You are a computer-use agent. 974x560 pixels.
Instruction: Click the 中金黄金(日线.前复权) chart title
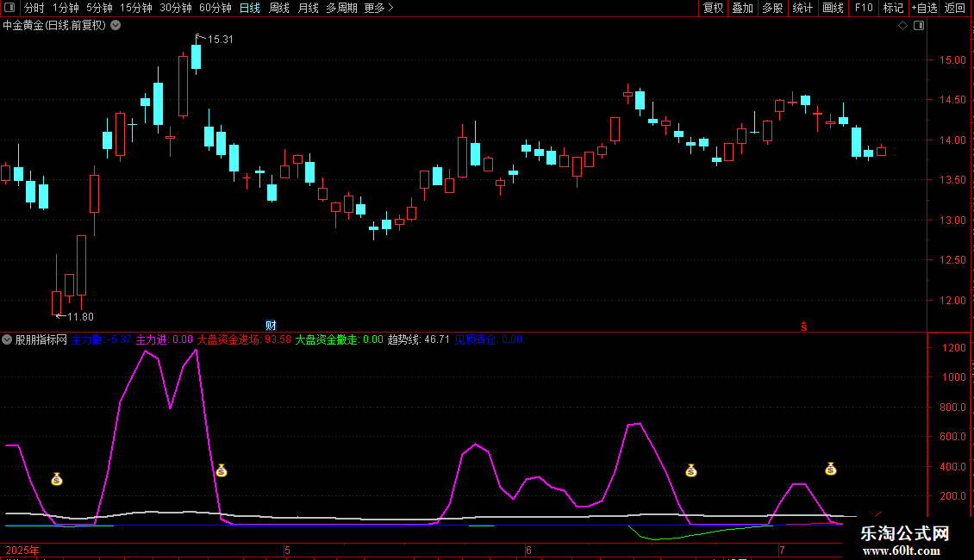(54, 26)
